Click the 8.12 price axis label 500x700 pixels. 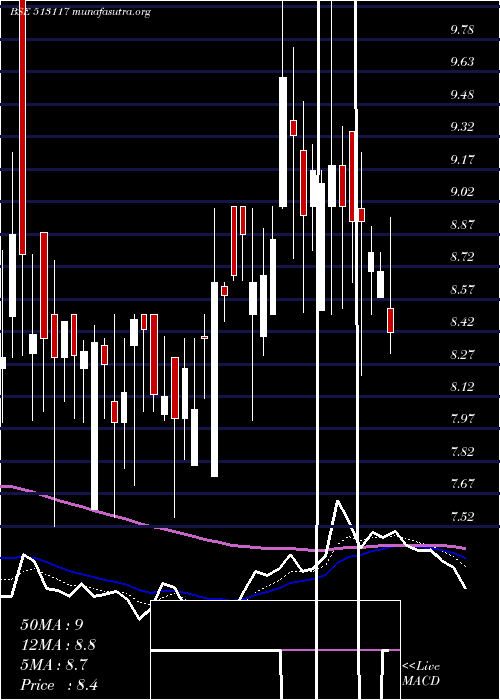click(x=462, y=386)
